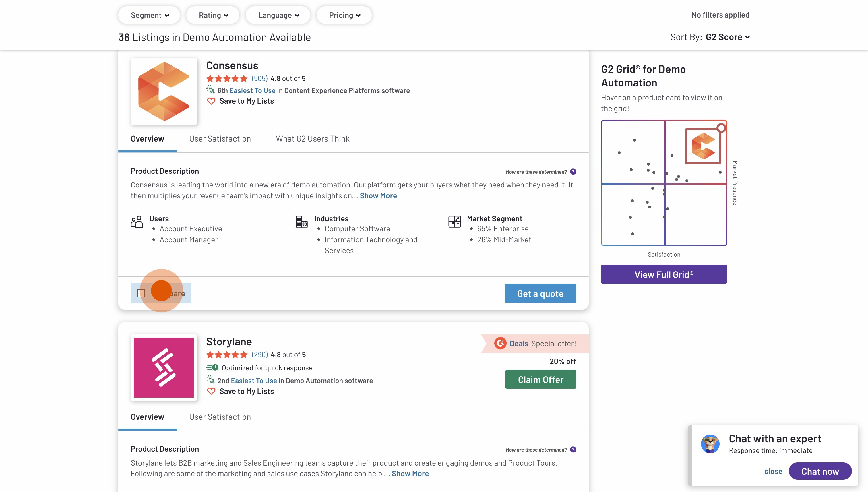Select Consensus Overview tab
This screenshot has height=492, width=868.
coord(147,139)
